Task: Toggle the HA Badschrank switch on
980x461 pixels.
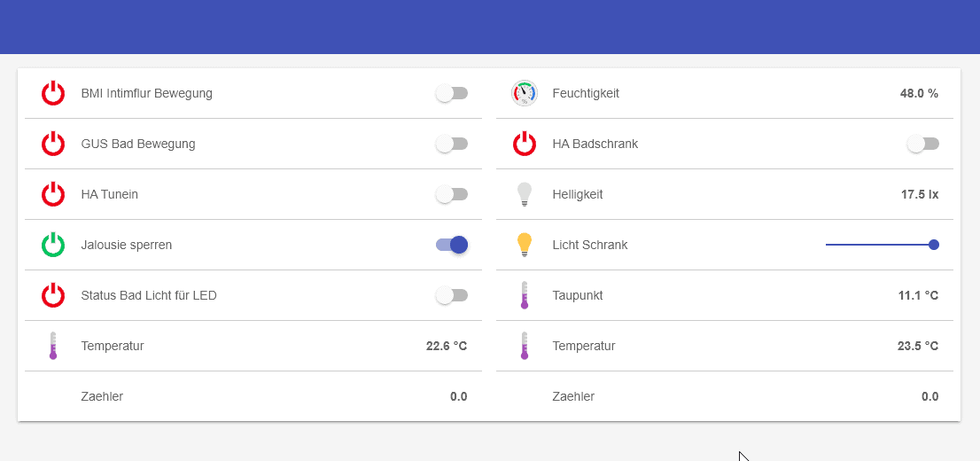Action: pyautogui.click(x=923, y=144)
